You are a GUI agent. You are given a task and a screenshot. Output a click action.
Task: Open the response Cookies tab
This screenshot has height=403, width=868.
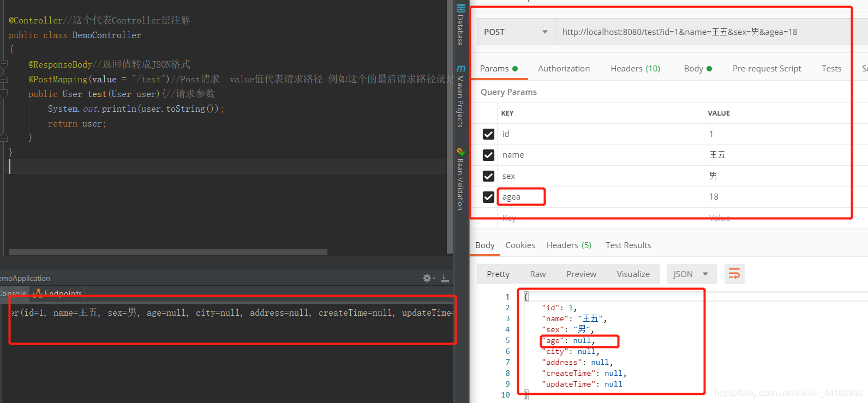tap(520, 245)
